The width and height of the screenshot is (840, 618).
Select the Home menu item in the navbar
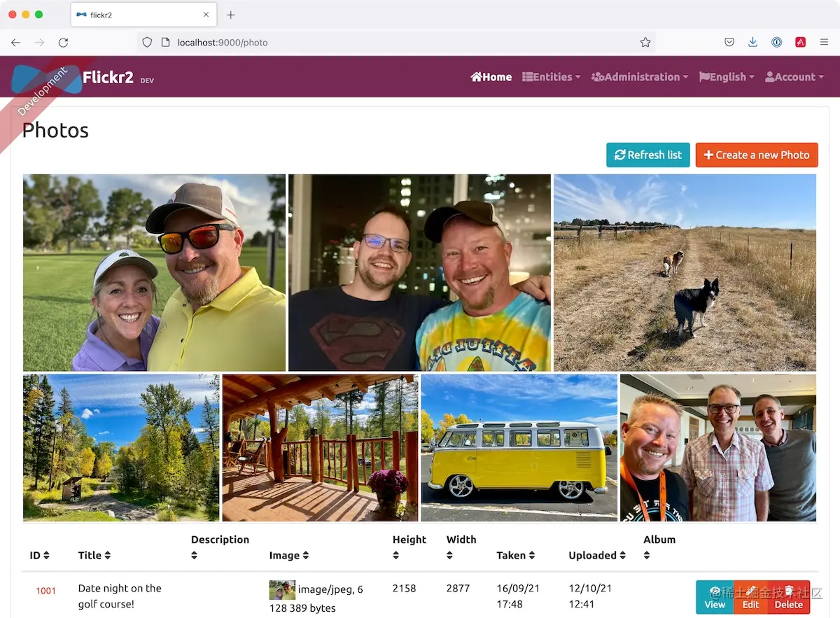point(491,77)
